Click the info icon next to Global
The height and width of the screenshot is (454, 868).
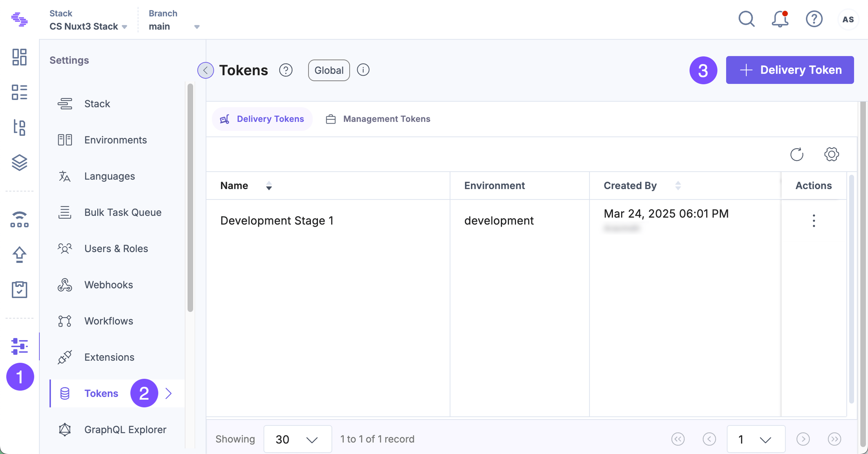point(363,70)
